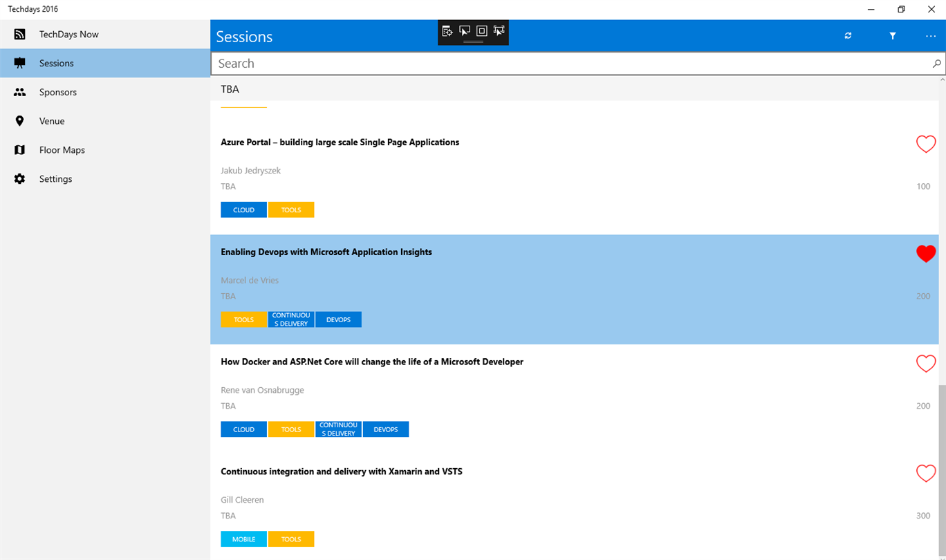946x560 pixels.
Task: Click the TOOLS tag on Azure Portal session
Action: click(x=291, y=209)
